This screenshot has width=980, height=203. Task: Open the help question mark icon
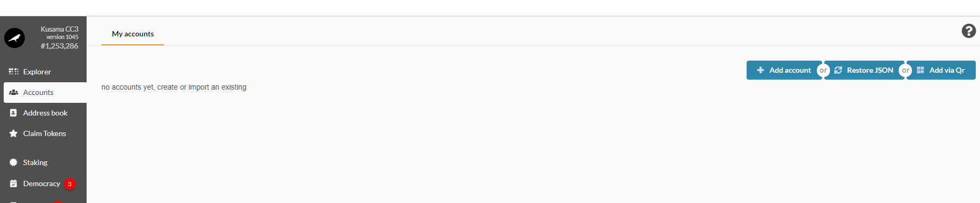tap(968, 31)
